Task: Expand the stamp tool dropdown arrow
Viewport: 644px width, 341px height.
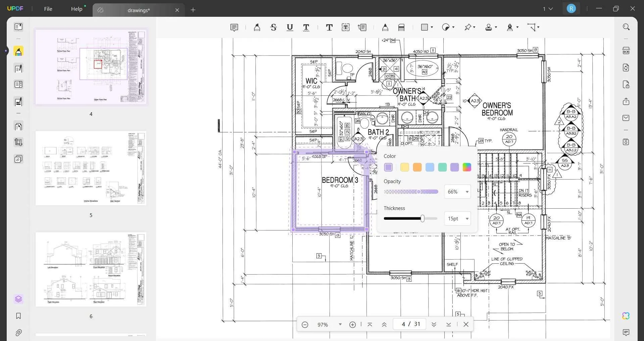Action: (496, 27)
